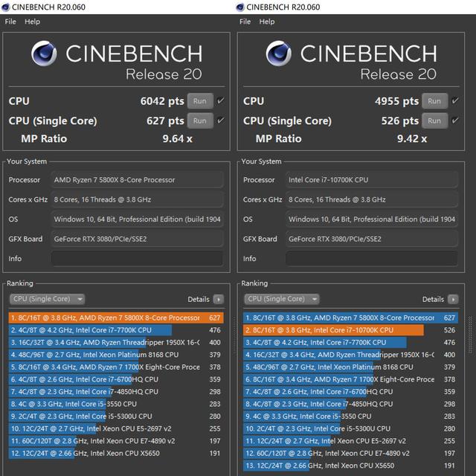
Task: Click Details arrow icon in right window
Action: [x=453, y=299]
